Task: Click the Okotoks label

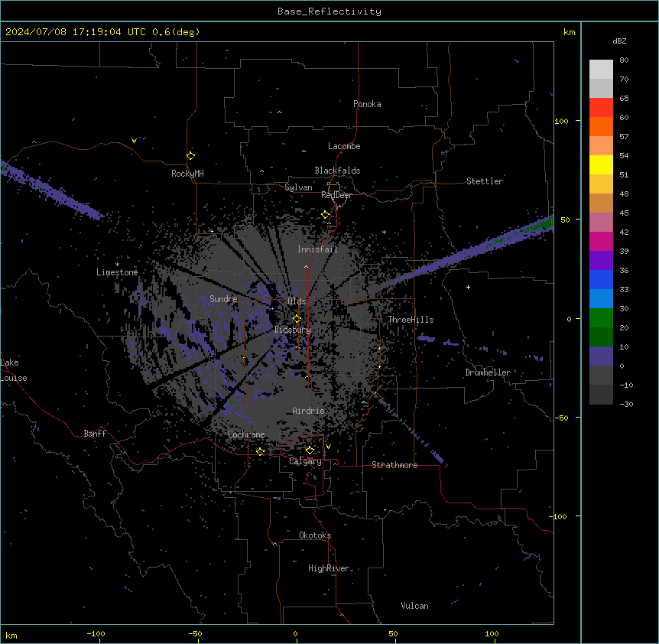Action: click(x=315, y=535)
